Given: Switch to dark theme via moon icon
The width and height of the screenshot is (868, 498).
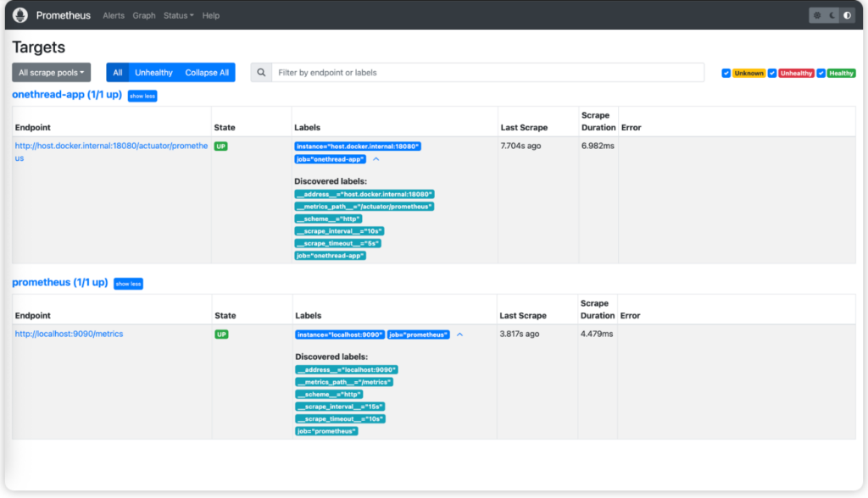Looking at the screenshot, I should point(832,15).
